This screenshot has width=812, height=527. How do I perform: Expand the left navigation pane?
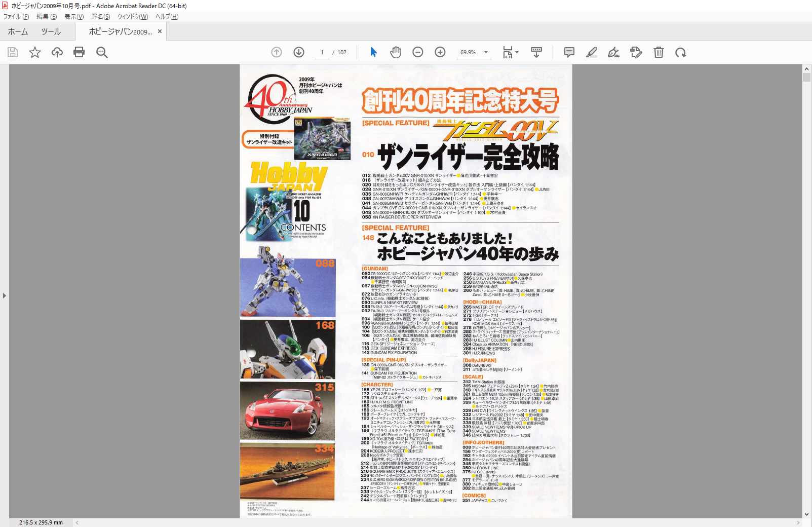click(5, 295)
